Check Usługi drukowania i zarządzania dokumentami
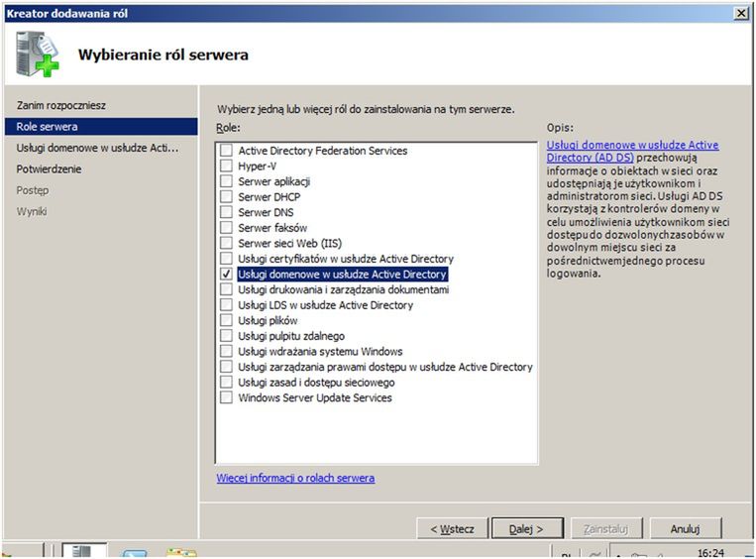The image size is (756, 559). pos(226,289)
